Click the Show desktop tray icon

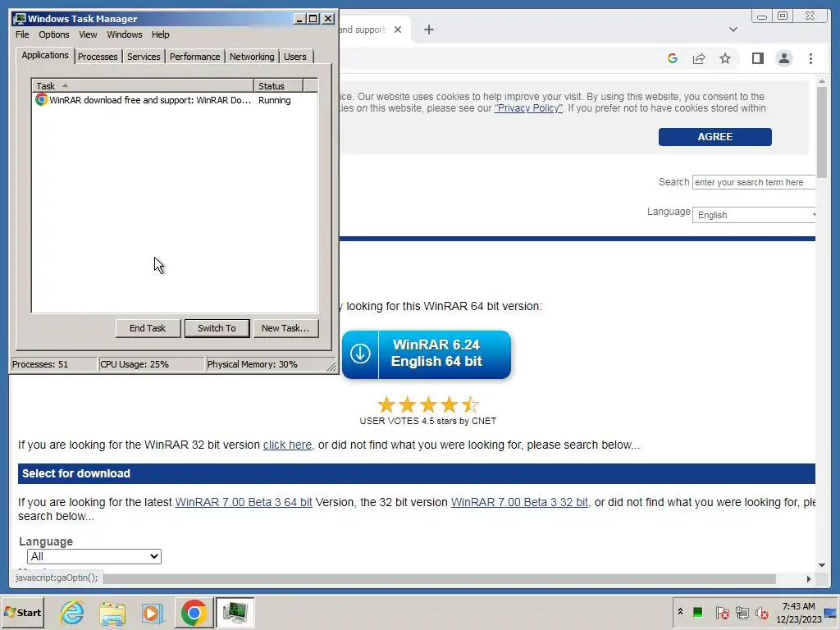(x=831, y=613)
